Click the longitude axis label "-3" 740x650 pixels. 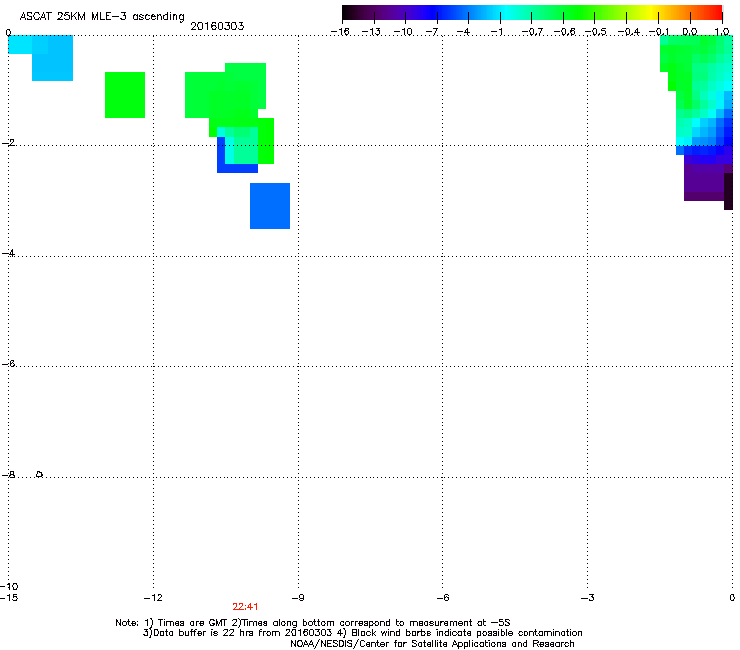[x=588, y=598]
